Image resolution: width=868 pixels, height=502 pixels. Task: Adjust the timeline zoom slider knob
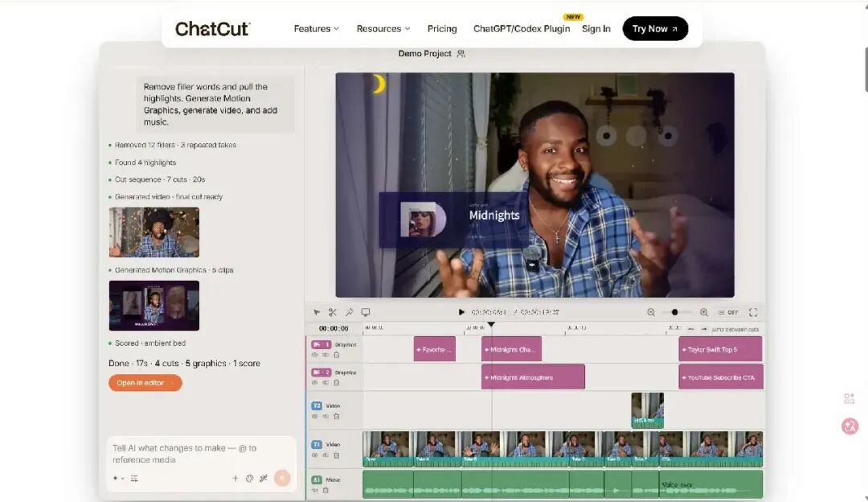pos(674,312)
